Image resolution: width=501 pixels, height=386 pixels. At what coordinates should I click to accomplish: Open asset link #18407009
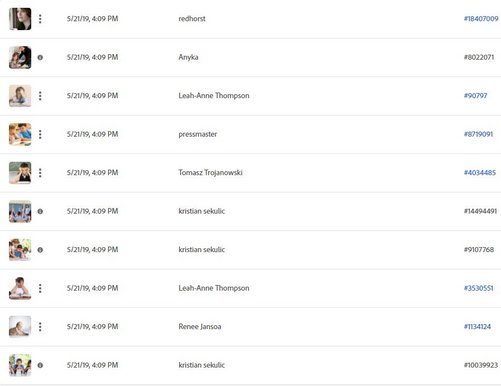pos(481,19)
